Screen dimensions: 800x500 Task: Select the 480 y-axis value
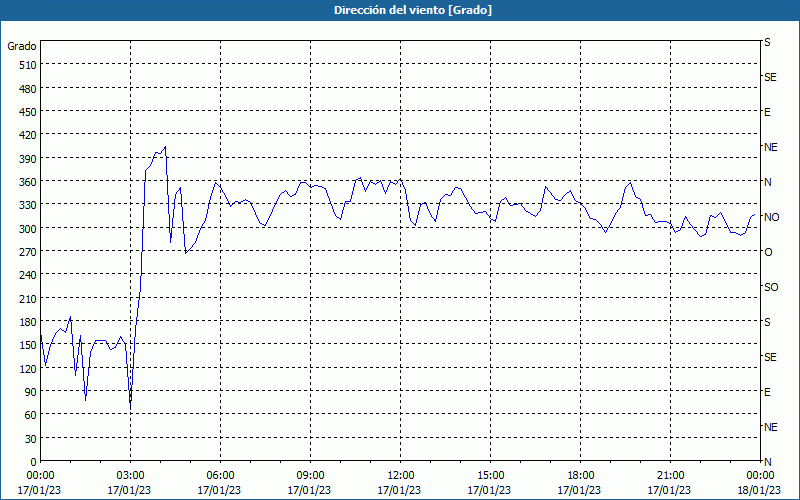click(29, 89)
